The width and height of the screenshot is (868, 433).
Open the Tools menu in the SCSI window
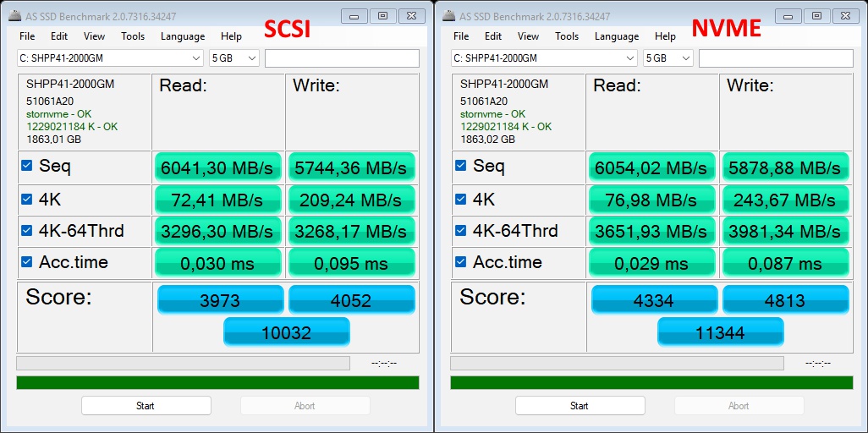pyautogui.click(x=133, y=36)
